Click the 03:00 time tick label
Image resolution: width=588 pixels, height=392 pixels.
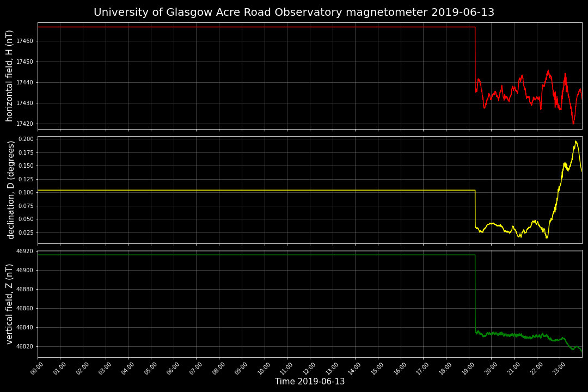(x=104, y=369)
